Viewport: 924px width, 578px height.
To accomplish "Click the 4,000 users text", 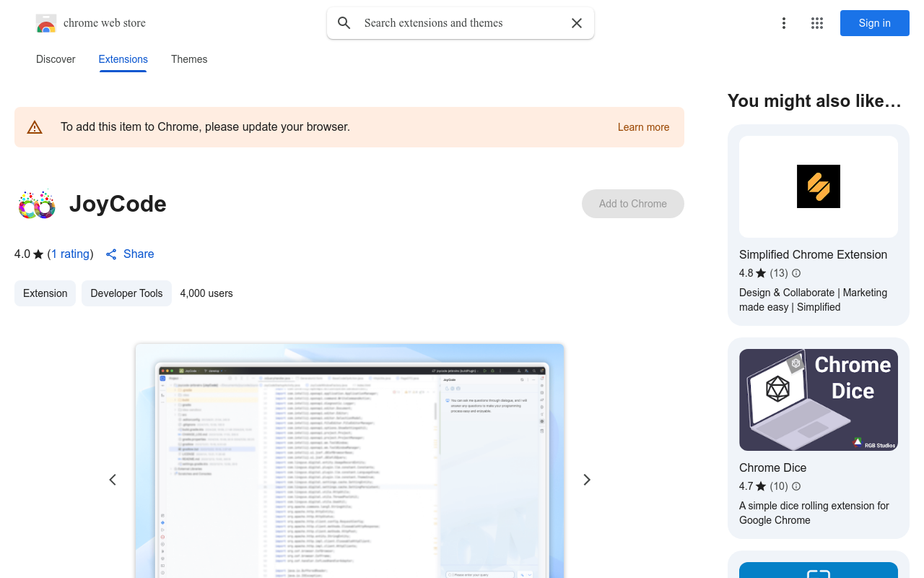I will pos(206,293).
